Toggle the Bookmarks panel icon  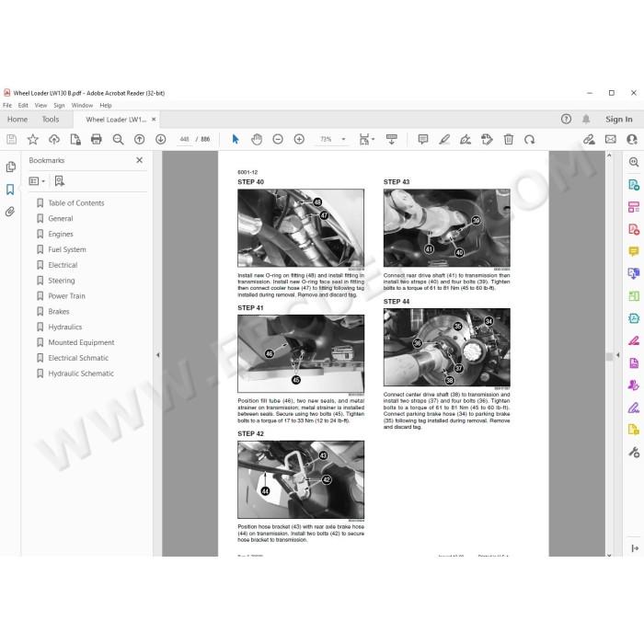[10, 190]
